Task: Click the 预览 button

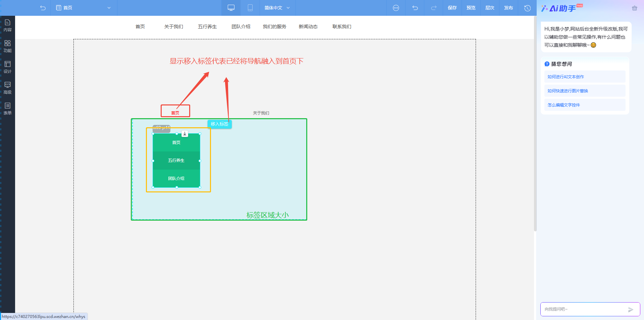Action: tap(471, 8)
